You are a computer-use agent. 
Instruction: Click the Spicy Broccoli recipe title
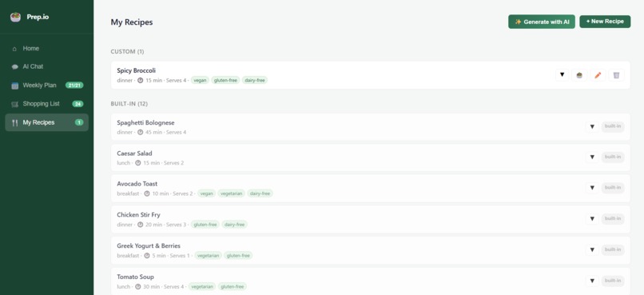tap(137, 70)
